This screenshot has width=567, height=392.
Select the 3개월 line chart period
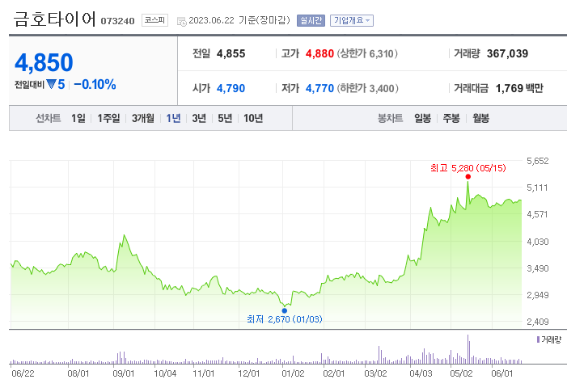(x=143, y=118)
